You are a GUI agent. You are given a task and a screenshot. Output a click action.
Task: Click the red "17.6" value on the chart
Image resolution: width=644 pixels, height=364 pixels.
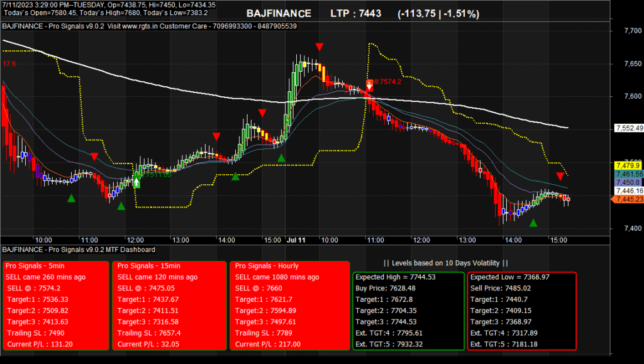tap(9, 63)
